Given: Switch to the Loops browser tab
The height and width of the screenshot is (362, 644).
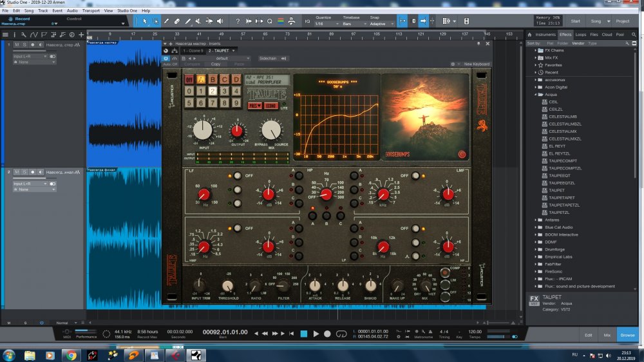Looking at the screenshot, I should (581, 35).
